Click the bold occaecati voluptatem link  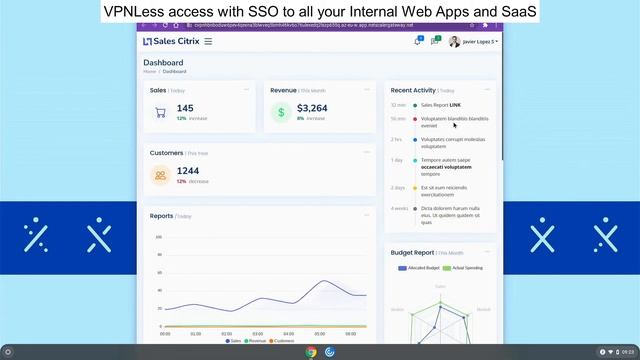coord(446,167)
